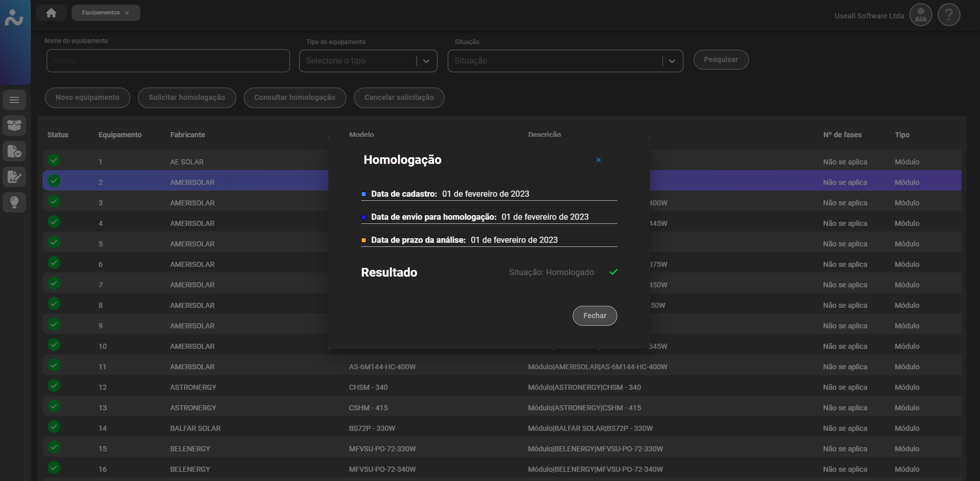Click the Novo equipamento button
This screenshot has width=980, height=481.
point(88,98)
